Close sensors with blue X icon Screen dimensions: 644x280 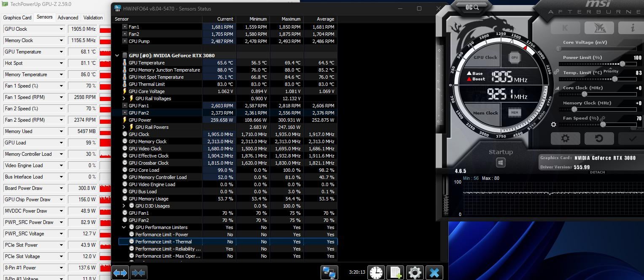click(434, 273)
